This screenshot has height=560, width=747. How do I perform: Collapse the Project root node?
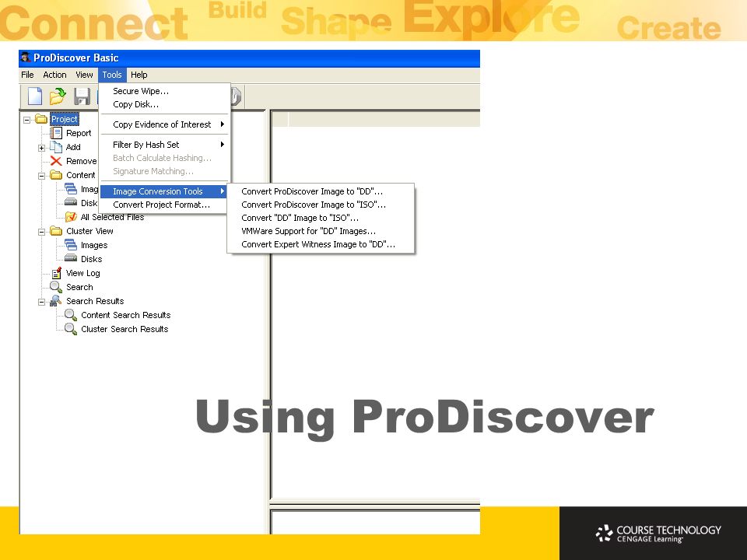tap(27, 120)
